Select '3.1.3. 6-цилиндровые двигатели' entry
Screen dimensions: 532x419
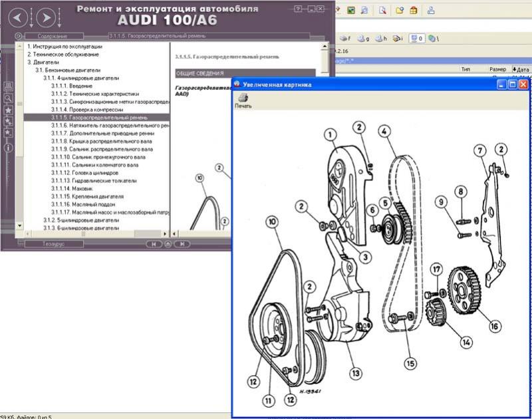pos(81,228)
